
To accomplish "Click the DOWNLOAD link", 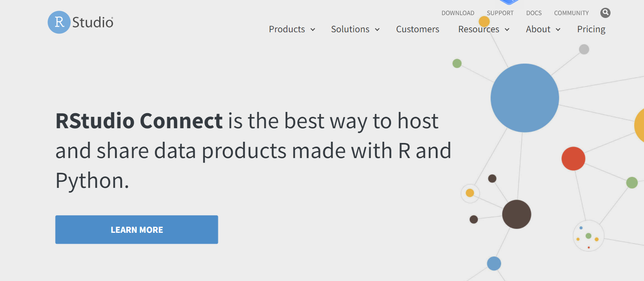I will pyautogui.click(x=458, y=13).
